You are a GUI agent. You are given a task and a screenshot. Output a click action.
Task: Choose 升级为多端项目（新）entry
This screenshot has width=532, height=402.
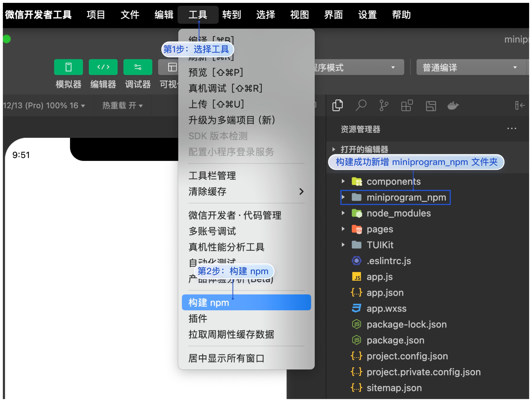[x=246, y=120]
